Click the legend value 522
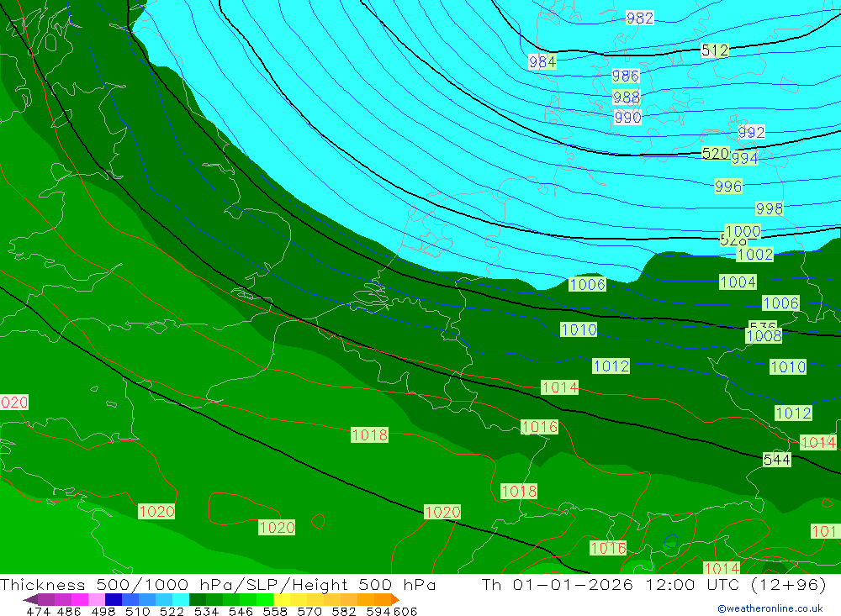 172,612
